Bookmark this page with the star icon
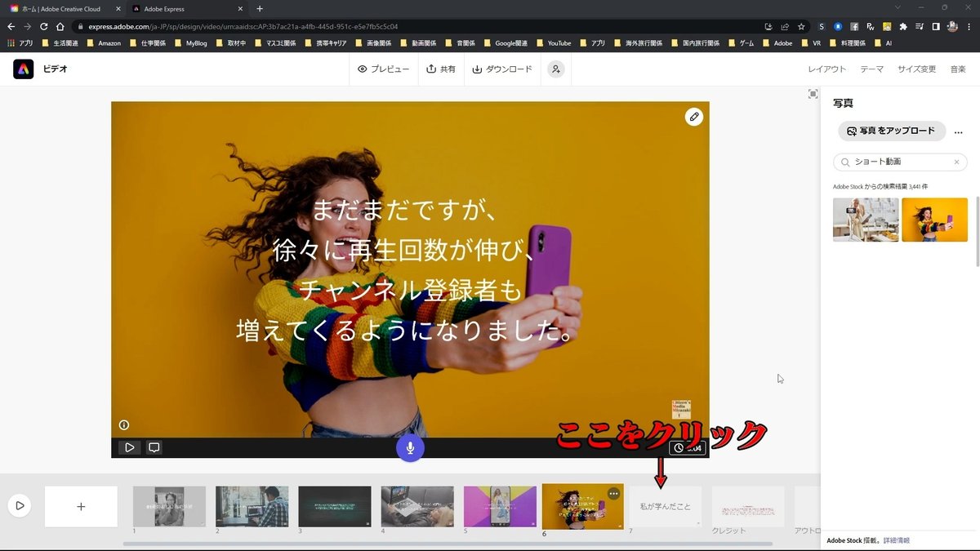This screenshot has width=980, height=551. [802, 26]
